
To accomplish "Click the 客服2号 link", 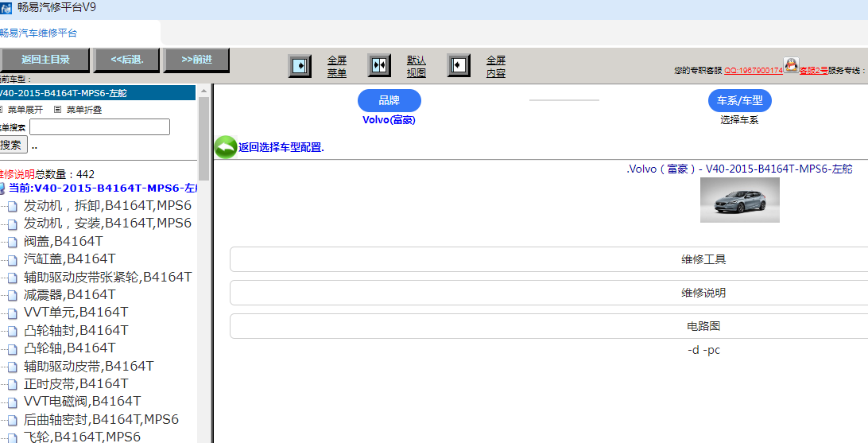I will [x=813, y=70].
